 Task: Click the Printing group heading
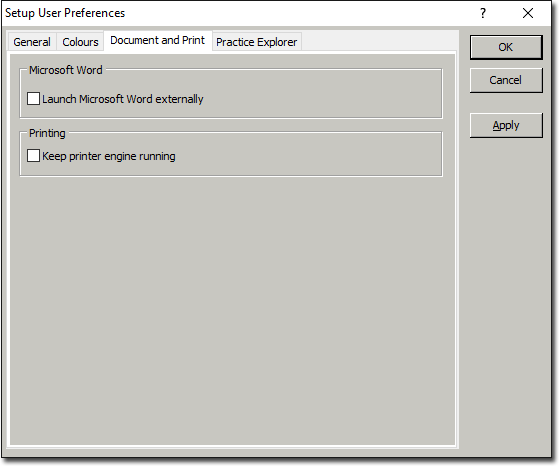coord(47,133)
